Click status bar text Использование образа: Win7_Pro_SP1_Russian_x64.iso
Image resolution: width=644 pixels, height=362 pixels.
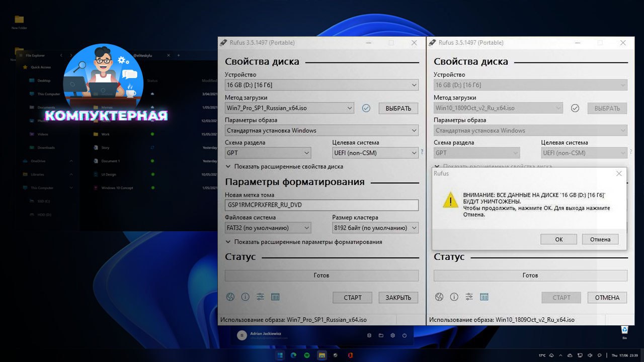[x=294, y=320]
